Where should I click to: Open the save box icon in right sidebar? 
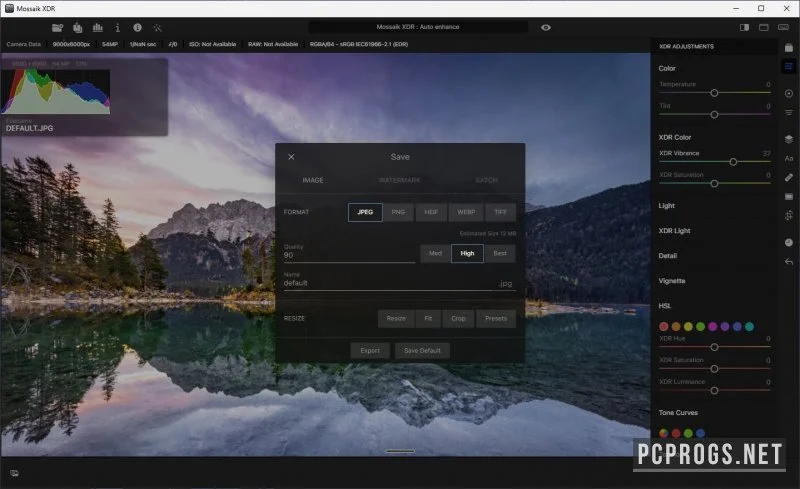pyautogui.click(x=789, y=47)
